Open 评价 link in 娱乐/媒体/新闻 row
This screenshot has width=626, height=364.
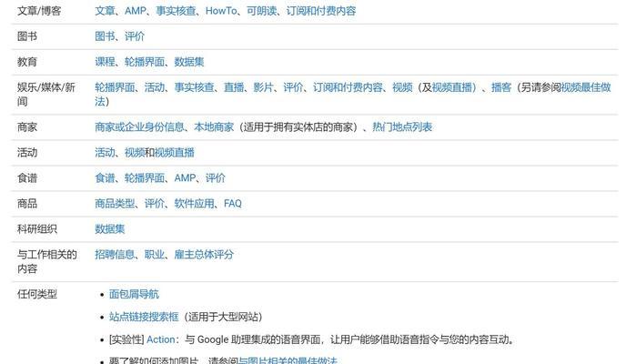pyautogui.click(x=293, y=87)
